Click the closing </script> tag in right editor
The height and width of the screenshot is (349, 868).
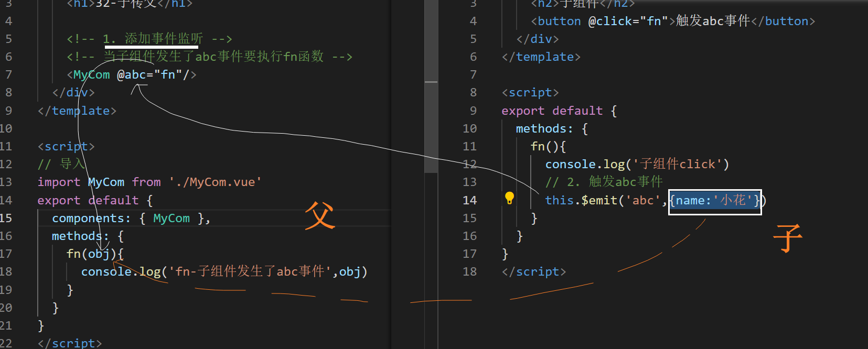(x=534, y=271)
